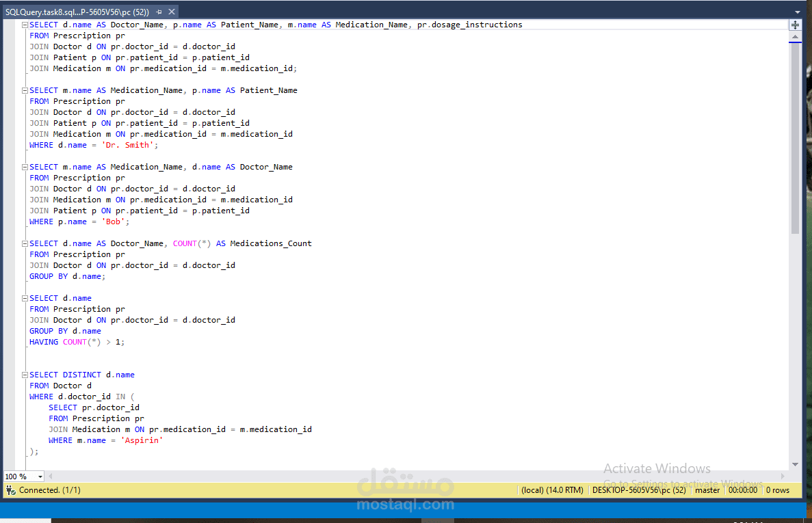Collapse the SELECT DISTINCT Aspirin query region
This screenshot has width=812, height=523.
click(23, 374)
